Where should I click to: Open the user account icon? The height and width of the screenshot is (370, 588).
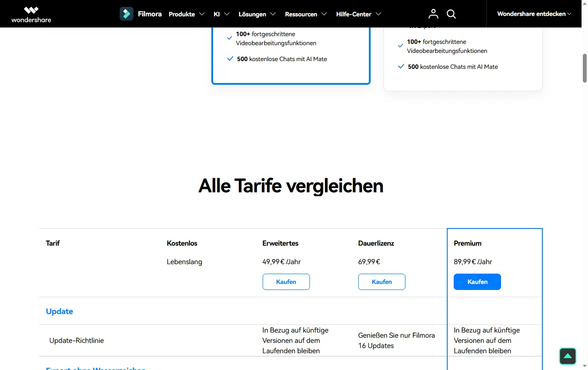pyautogui.click(x=433, y=14)
